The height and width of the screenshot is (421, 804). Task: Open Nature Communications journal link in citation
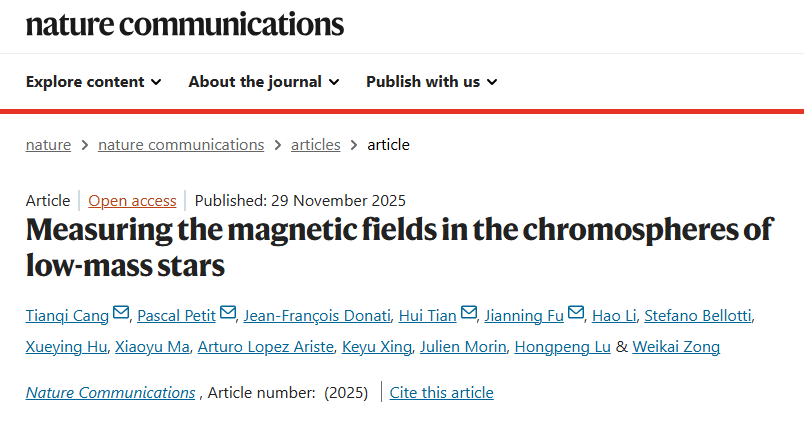pos(110,392)
